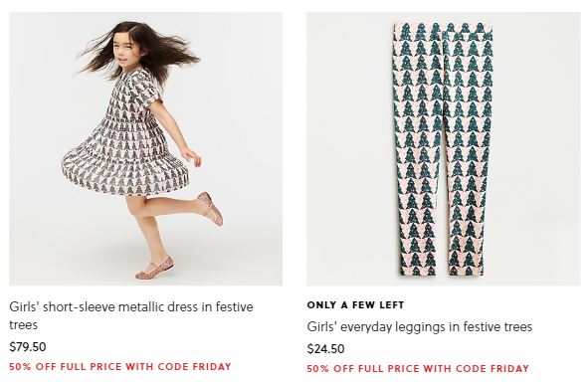Click the $79.50 dress price
The image size is (588, 382).
tap(28, 347)
